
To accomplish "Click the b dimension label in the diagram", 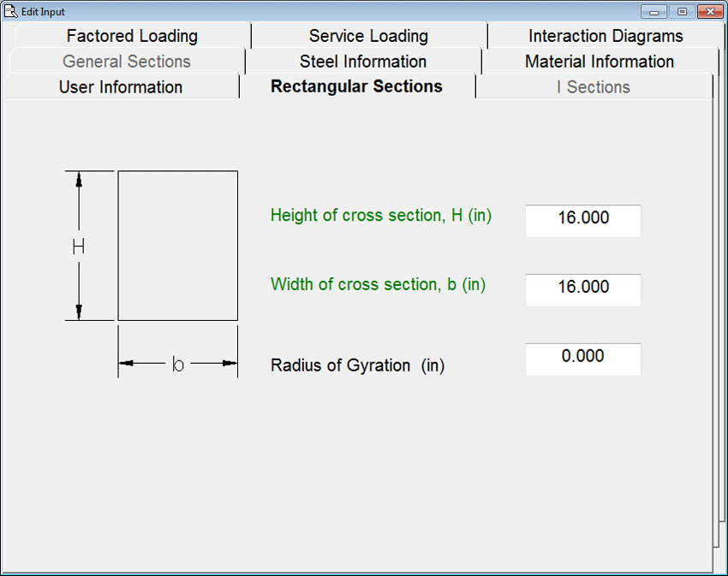I will [178, 364].
